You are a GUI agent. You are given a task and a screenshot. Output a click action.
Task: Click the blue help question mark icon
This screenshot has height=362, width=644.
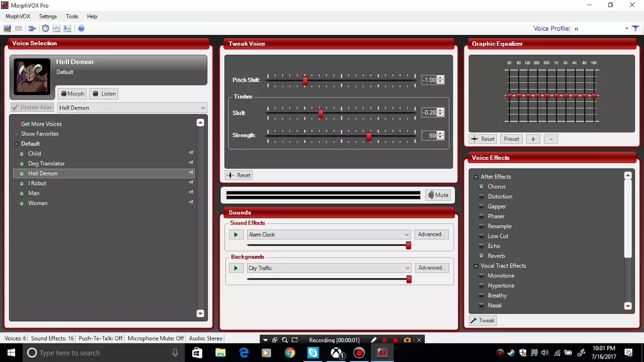[x=82, y=29]
